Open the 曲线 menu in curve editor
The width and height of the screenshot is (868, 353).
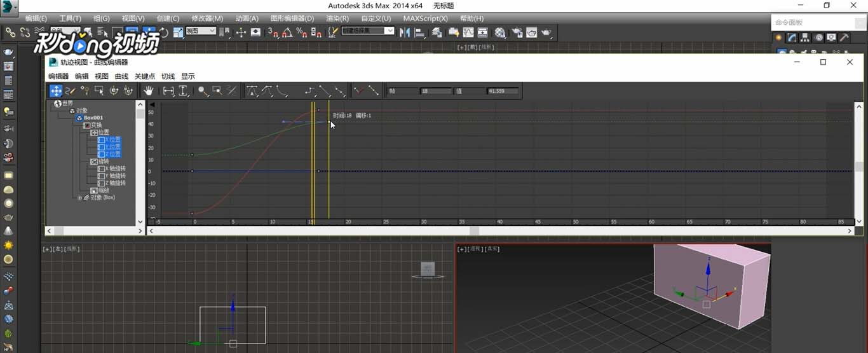[x=121, y=76]
